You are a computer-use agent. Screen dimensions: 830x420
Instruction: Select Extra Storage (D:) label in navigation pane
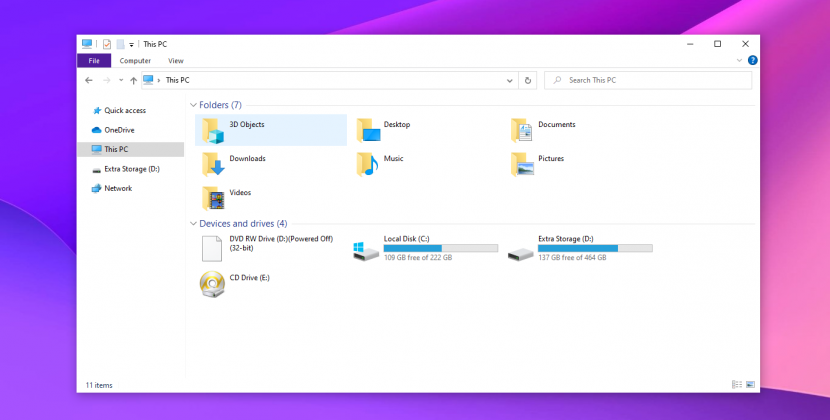(132, 169)
